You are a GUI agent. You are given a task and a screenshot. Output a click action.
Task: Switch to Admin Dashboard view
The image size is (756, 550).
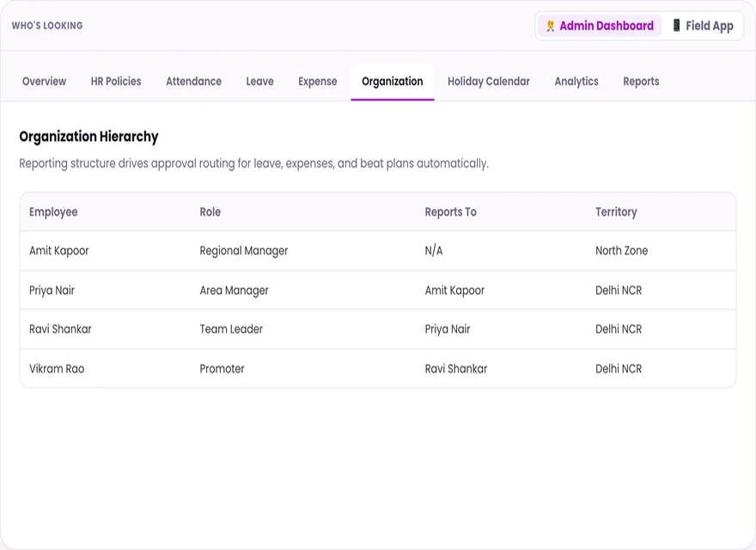point(600,26)
